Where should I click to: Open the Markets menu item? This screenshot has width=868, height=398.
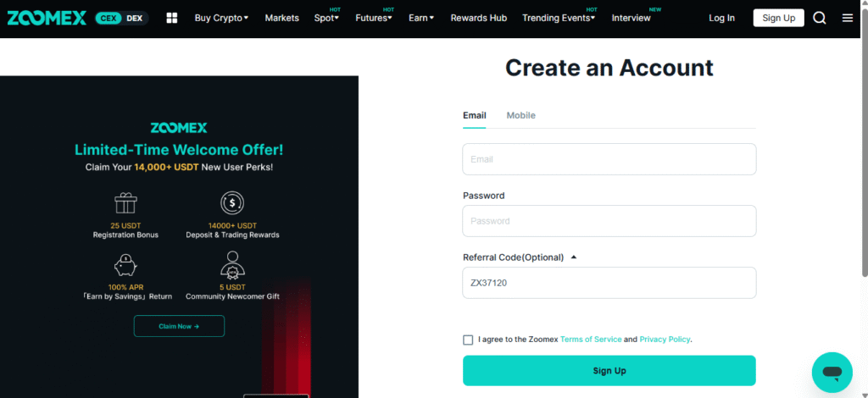281,19
